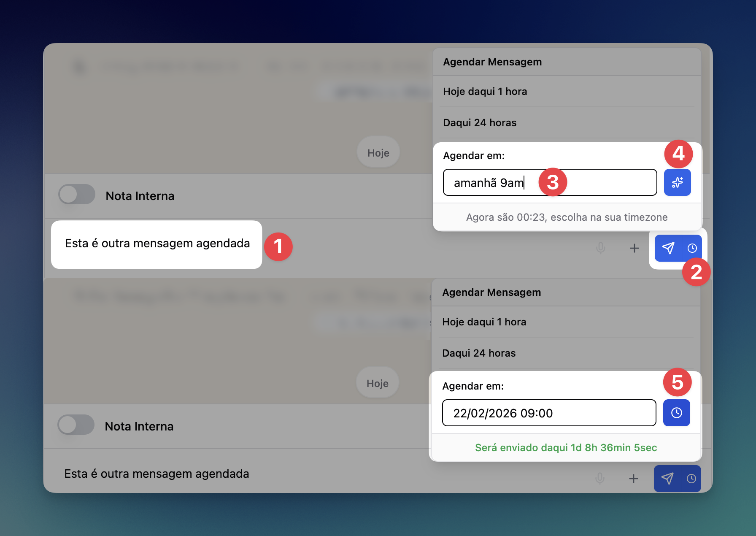The image size is (756, 536).
Task: Click the plus icon to add an attachment
Action: [634, 248]
